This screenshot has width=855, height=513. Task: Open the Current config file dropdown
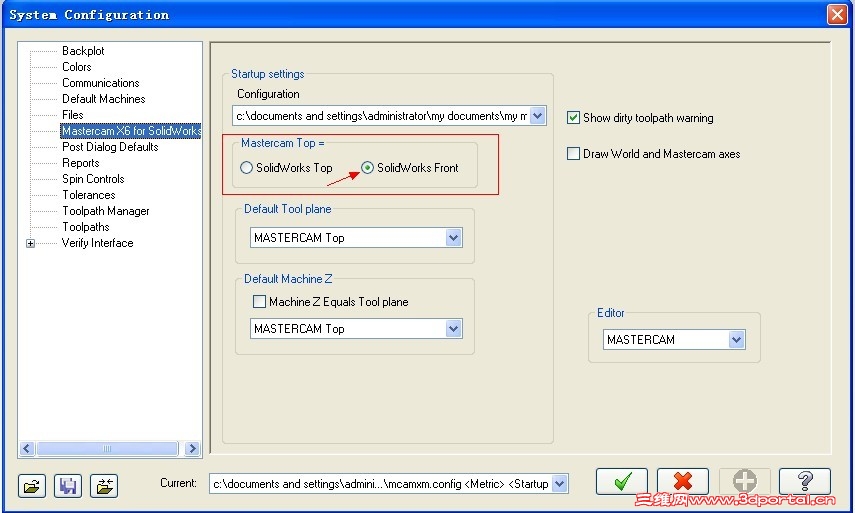[560, 484]
